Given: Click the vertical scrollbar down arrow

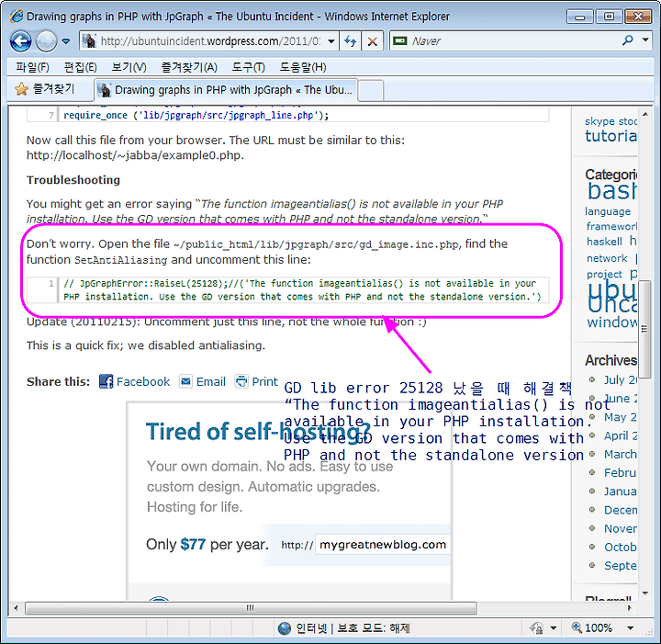Looking at the screenshot, I should click(645, 593).
